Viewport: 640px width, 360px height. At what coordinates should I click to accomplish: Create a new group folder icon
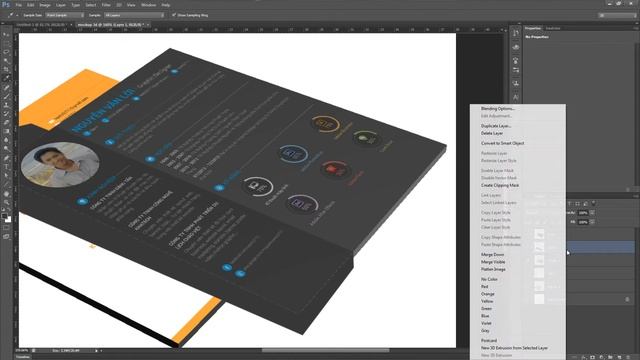click(611, 357)
